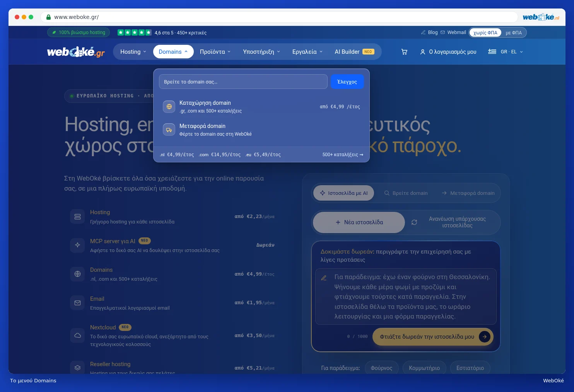The height and width of the screenshot is (392, 574).
Task: Expand the Hosting dropdown menu
Action: tap(133, 52)
